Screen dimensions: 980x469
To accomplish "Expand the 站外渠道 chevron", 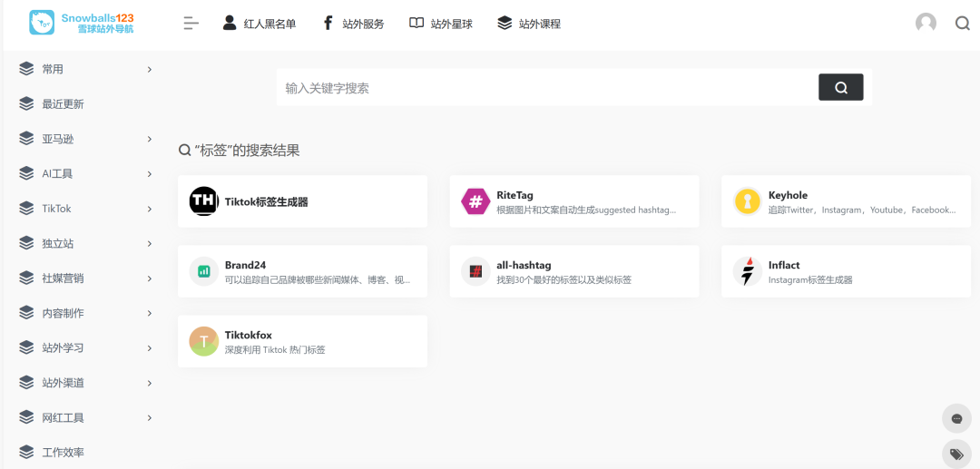I will [150, 383].
